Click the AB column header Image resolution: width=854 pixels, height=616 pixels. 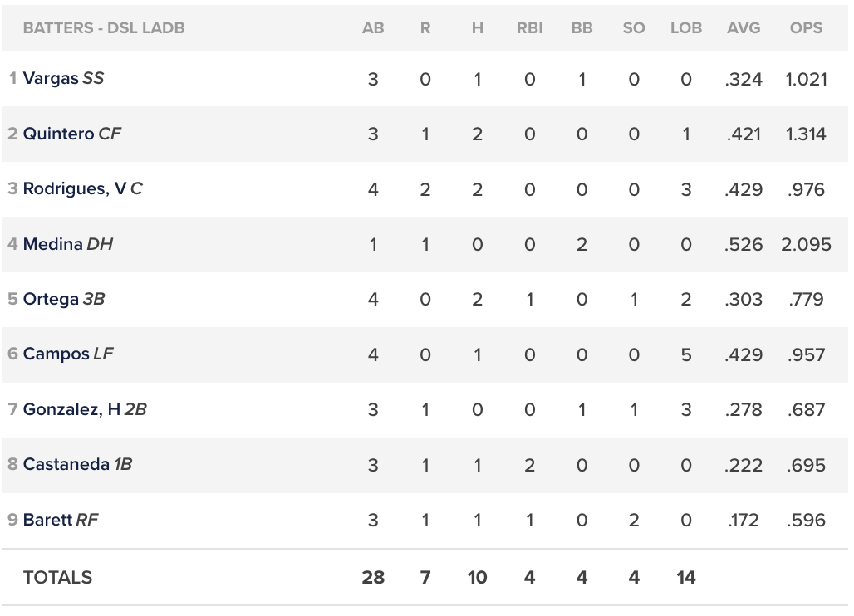373,28
